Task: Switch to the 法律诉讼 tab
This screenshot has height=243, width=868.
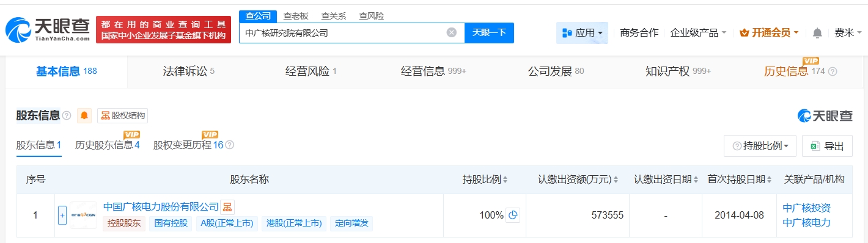Action: (x=188, y=71)
